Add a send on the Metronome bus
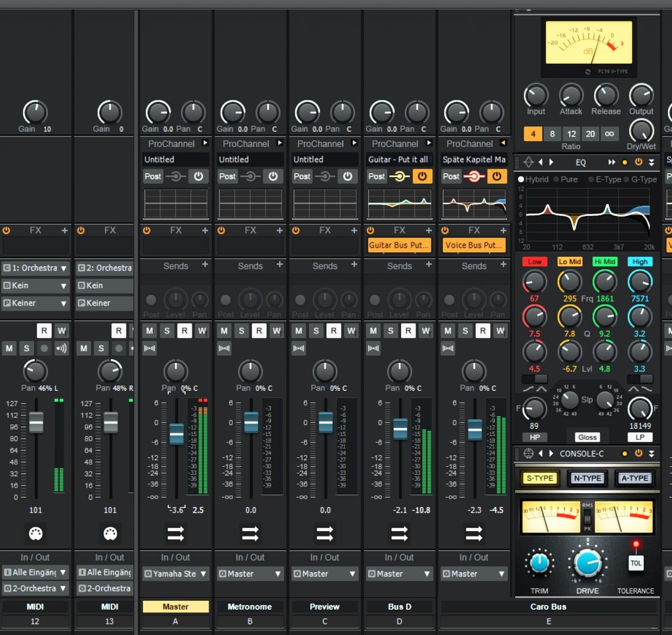The image size is (672, 635). (x=280, y=265)
